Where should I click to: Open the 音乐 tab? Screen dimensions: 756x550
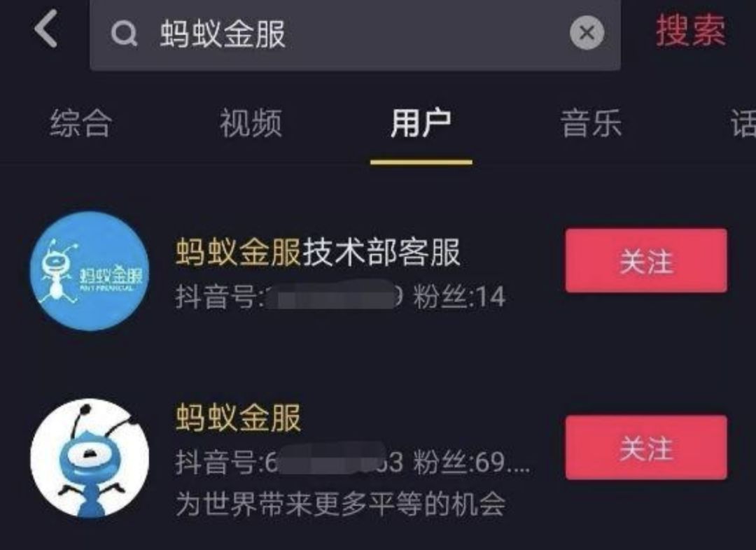click(x=591, y=123)
